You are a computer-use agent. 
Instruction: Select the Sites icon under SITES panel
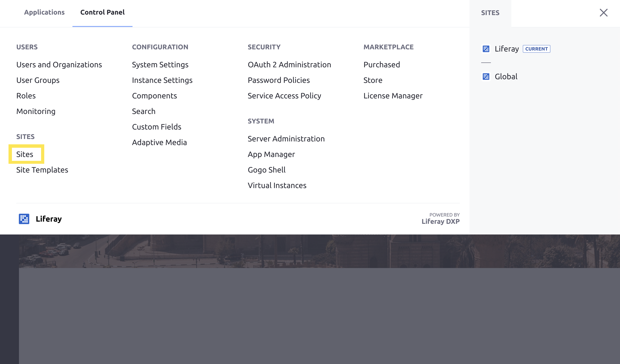click(25, 154)
